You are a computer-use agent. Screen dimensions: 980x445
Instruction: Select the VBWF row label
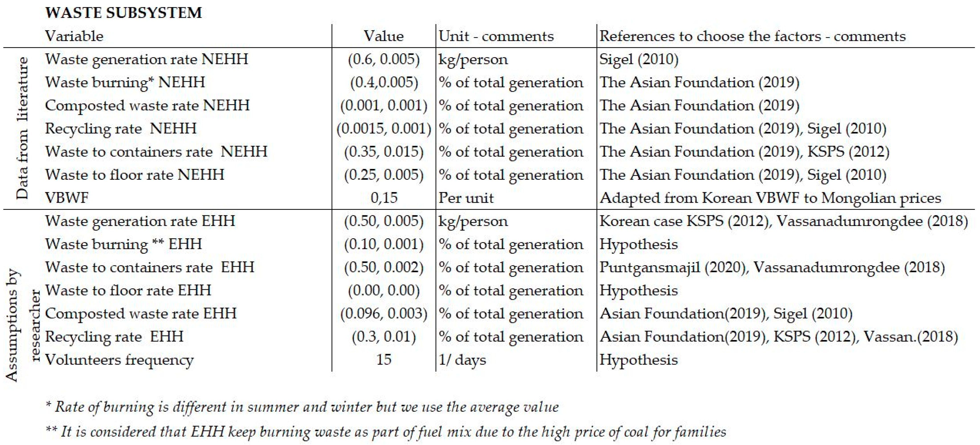tap(67, 198)
